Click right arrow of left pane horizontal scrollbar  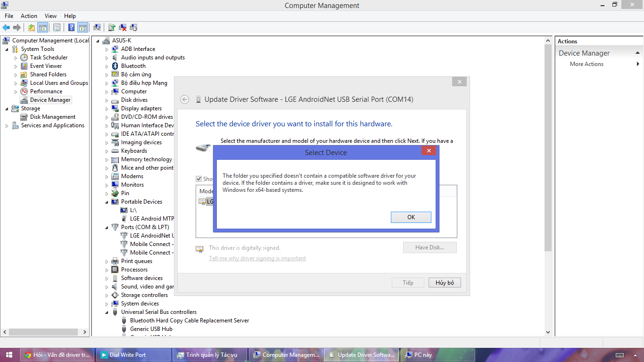coord(85,332)
